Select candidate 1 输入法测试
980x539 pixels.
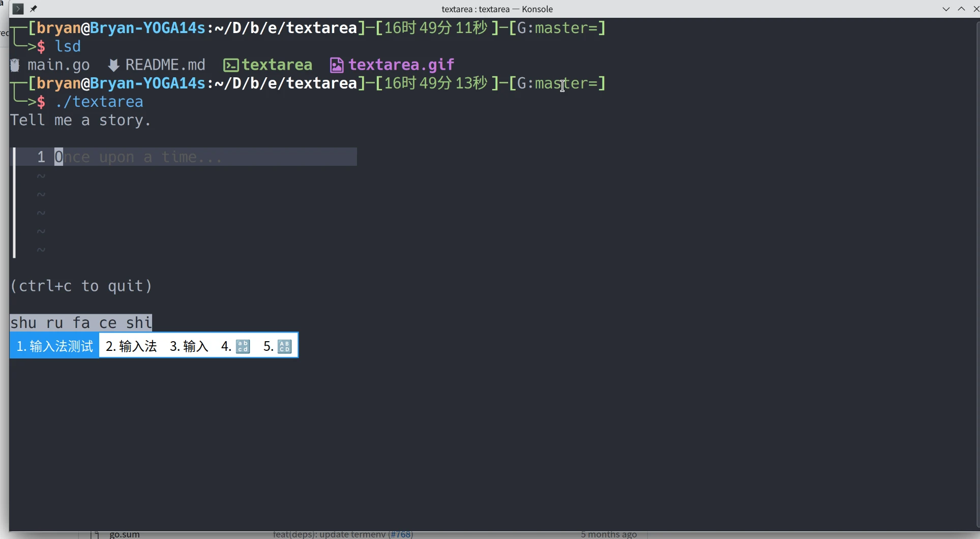point(54,346)
